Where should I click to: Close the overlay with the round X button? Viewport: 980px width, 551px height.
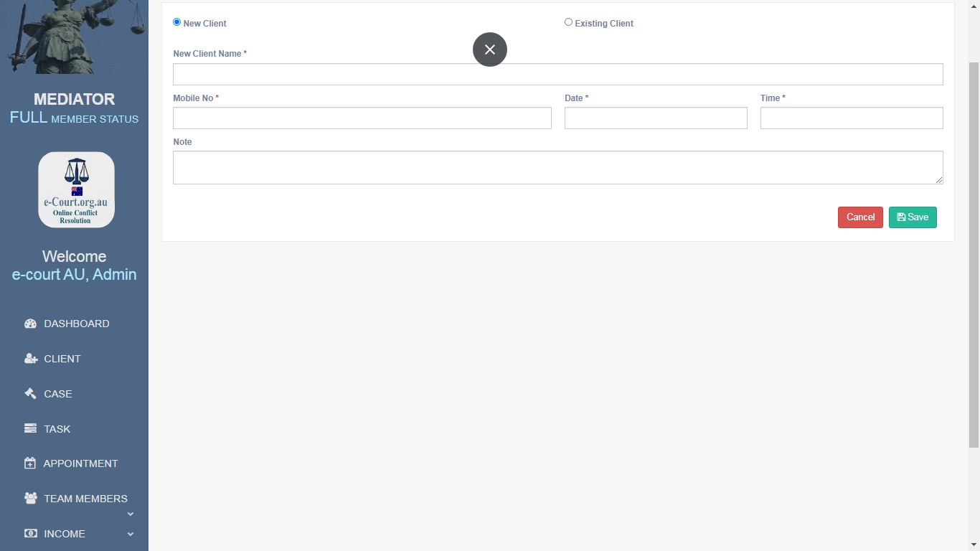(x=490, y=50)
